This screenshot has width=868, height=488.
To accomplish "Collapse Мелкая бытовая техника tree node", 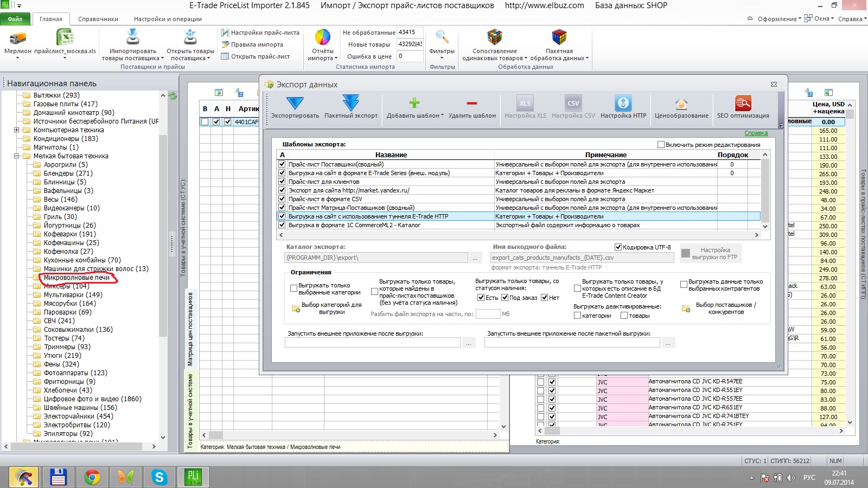I will point(16,156).
